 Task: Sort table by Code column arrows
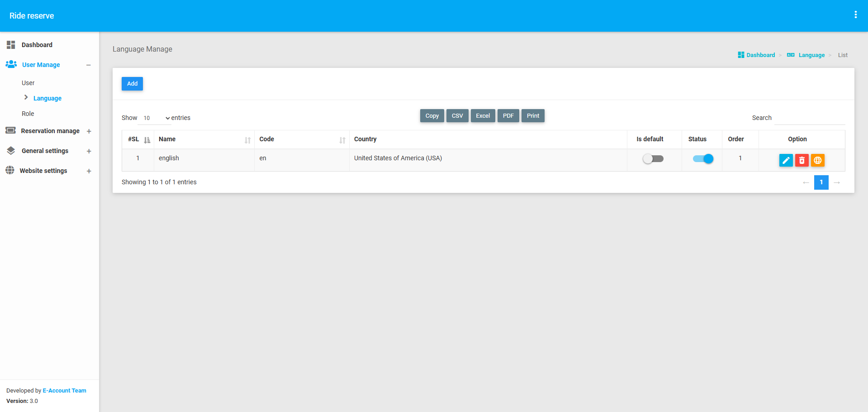click(342, 140)
